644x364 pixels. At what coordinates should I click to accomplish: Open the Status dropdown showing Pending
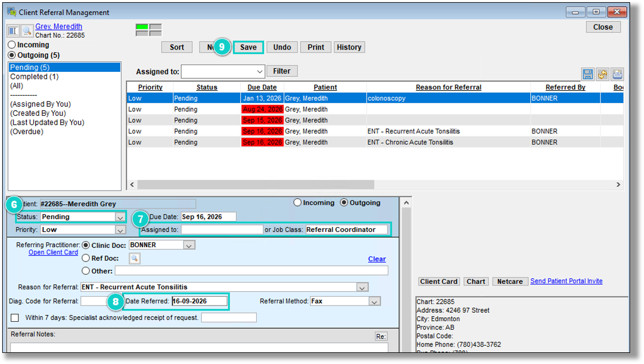click(x=120, y=217)
